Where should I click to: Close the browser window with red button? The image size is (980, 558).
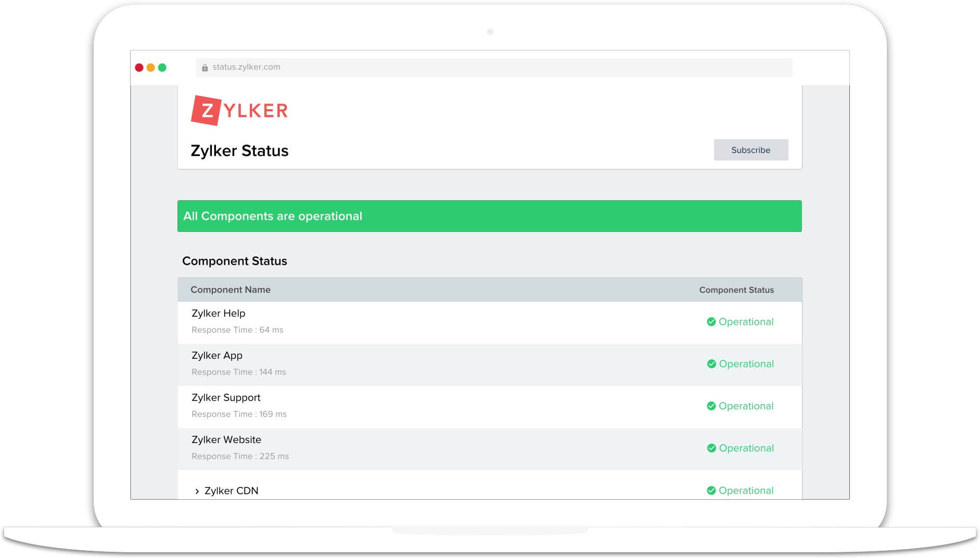click(139, 68)
